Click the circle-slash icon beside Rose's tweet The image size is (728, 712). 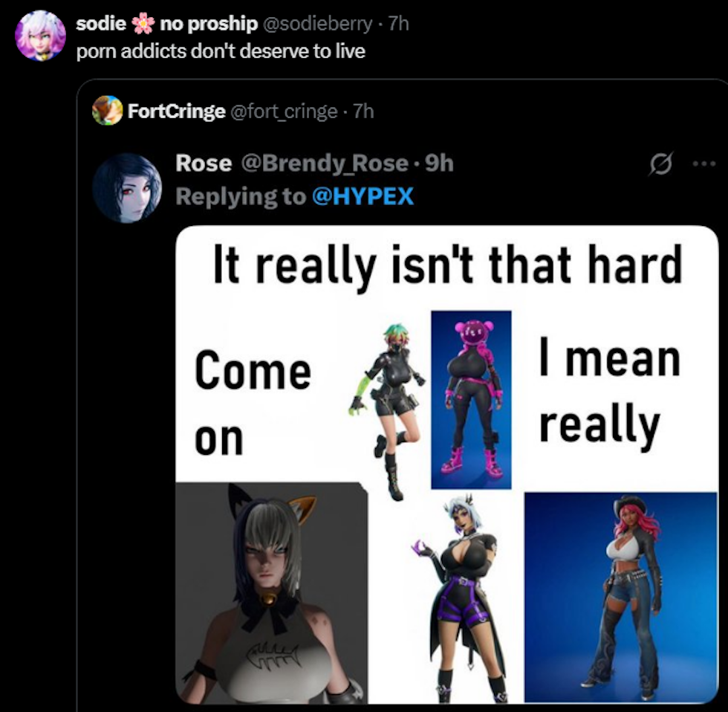(x=660, y=164)
